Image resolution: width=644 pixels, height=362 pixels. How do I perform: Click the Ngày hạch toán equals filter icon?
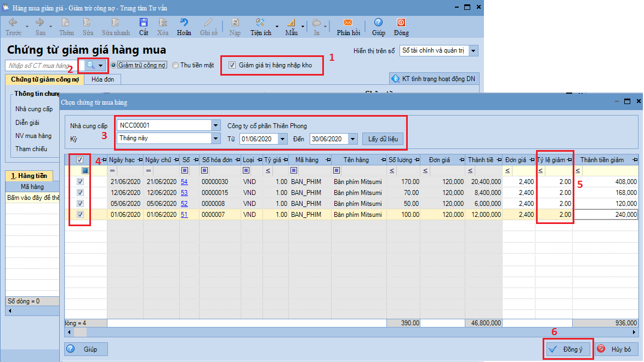(112, 170)
